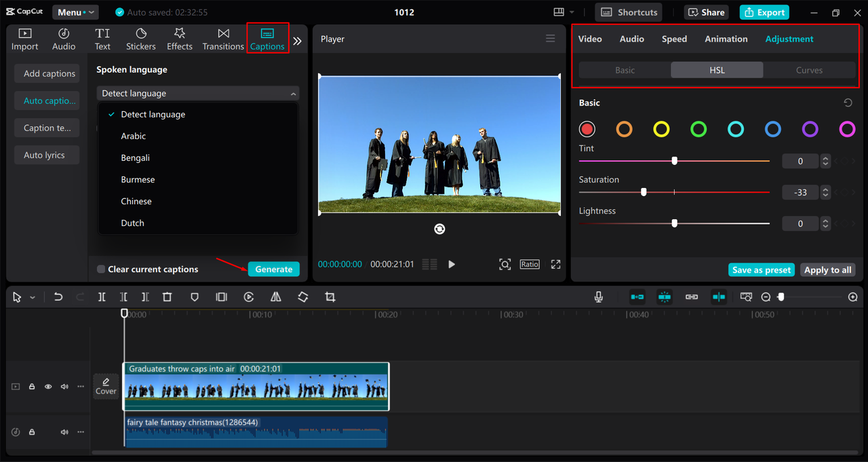
Task: Open the Stickers tab
Action: point(141,39)
